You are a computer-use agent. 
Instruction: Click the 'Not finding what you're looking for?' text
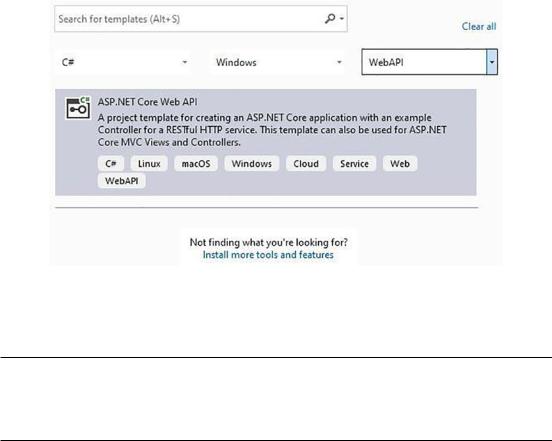[x=268, y=242]
